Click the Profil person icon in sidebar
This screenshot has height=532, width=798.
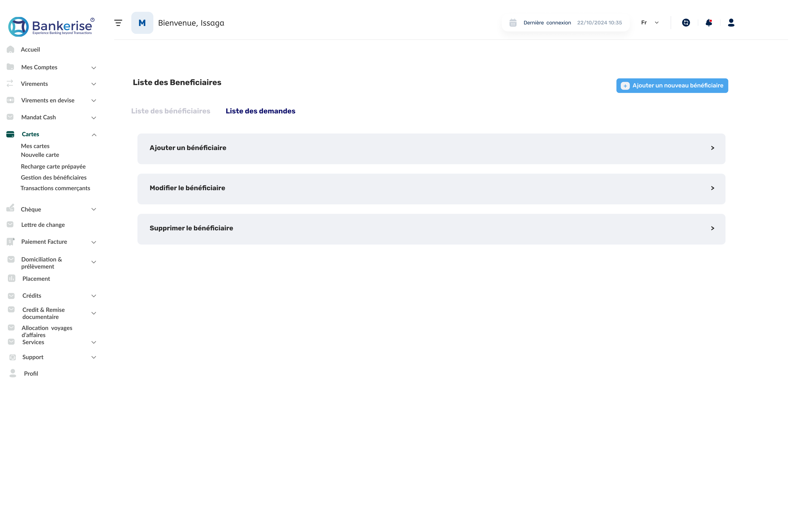13,373
